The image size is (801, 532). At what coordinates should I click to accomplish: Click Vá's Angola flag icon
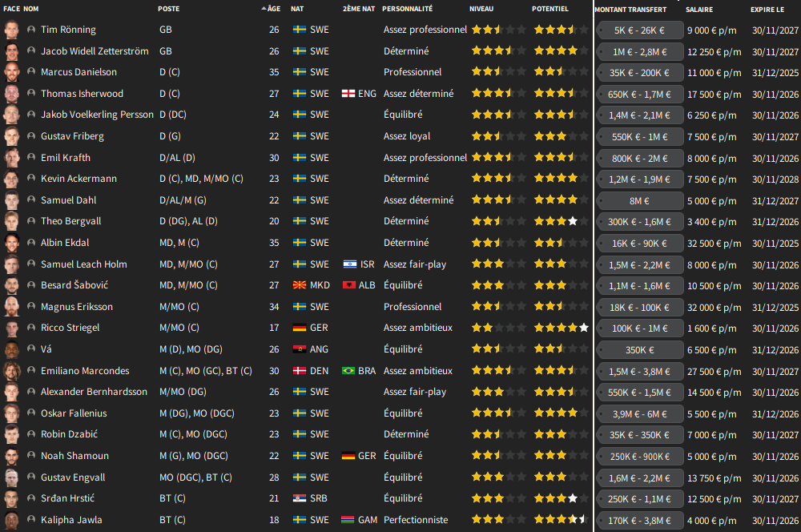[x=300, y=349]
